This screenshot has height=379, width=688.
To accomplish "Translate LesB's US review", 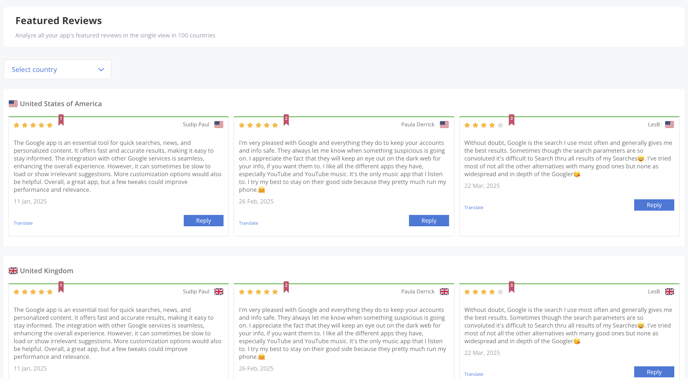I will pyautogui.click(x=474, y=207).
